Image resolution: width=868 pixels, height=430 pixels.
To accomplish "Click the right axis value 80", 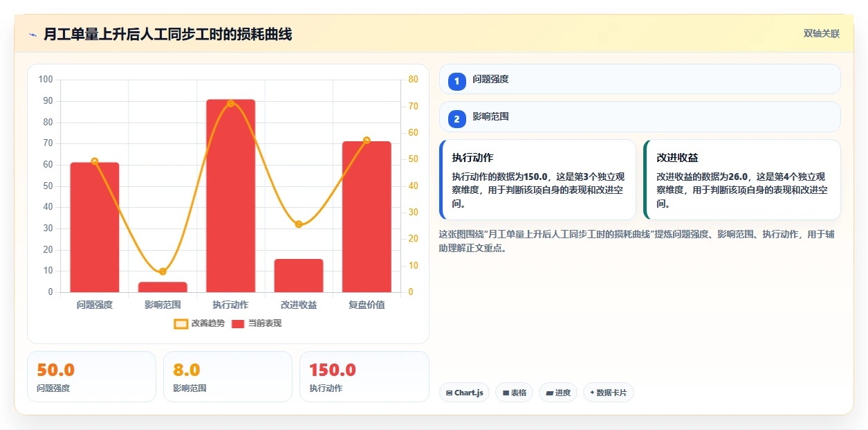I will [413, 80].
